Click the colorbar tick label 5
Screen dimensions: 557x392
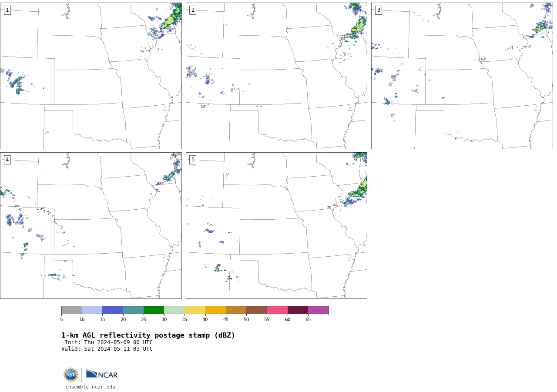pos(61,319)
